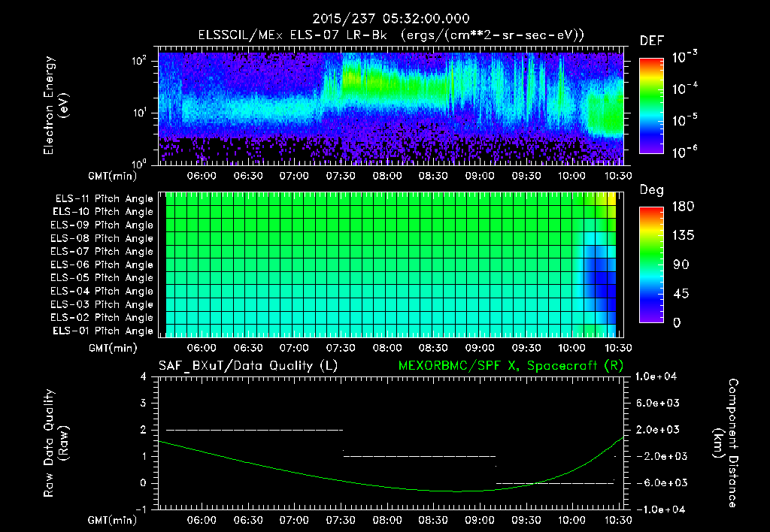This screenshot has width=770, height=532.
Task: Click 'GMT(min)' under the pitch angle panel
Action: coord(113,349)
